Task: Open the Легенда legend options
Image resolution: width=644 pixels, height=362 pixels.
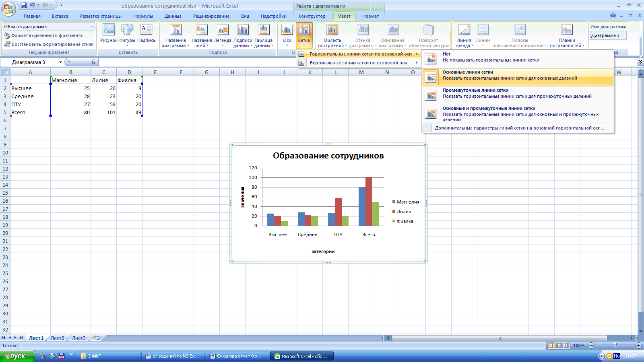Action: click(223, 36)
